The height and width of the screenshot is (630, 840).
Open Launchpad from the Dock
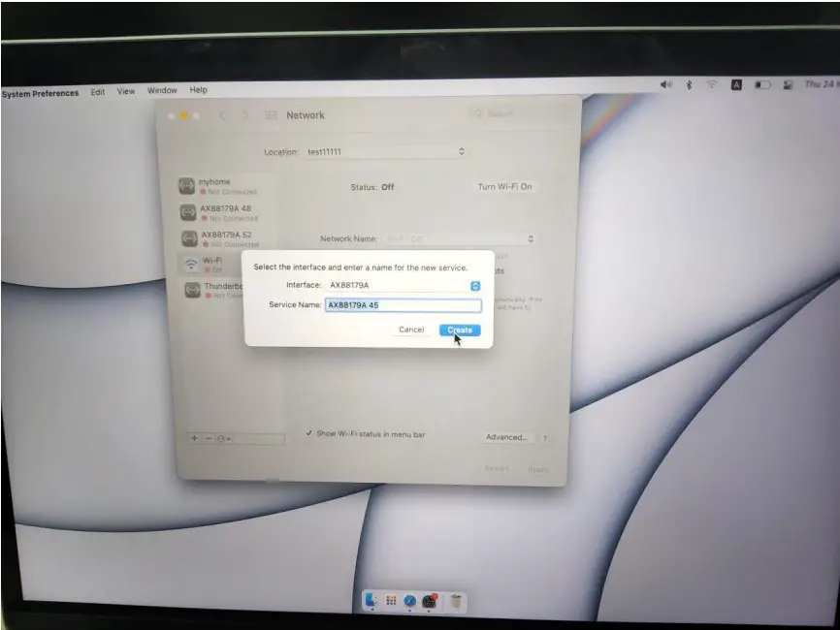click(391, 601)
